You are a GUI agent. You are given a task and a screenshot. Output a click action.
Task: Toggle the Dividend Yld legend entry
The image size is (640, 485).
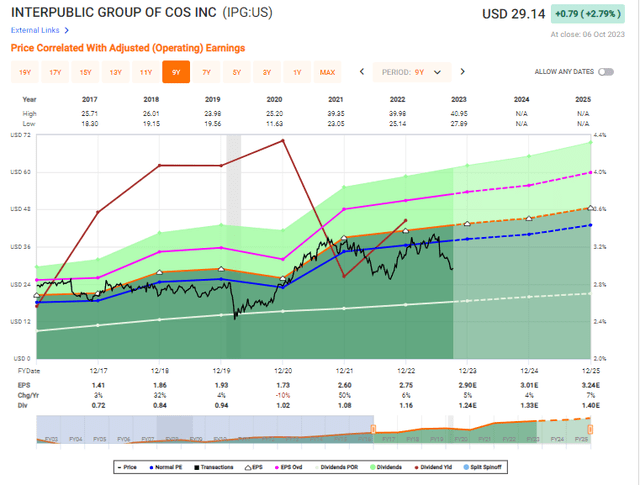pyautogui.click(x=433, y=467)
